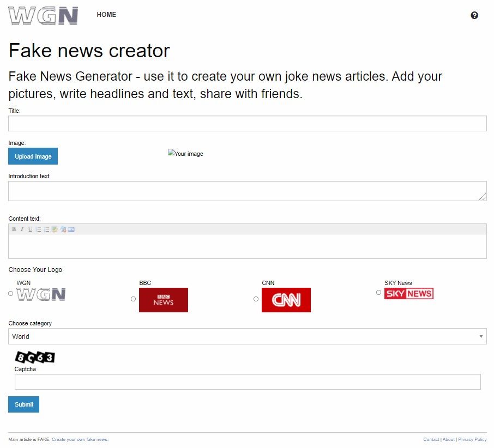
Task: Toggle underline in content text editor
Action: tap(30, 229)
